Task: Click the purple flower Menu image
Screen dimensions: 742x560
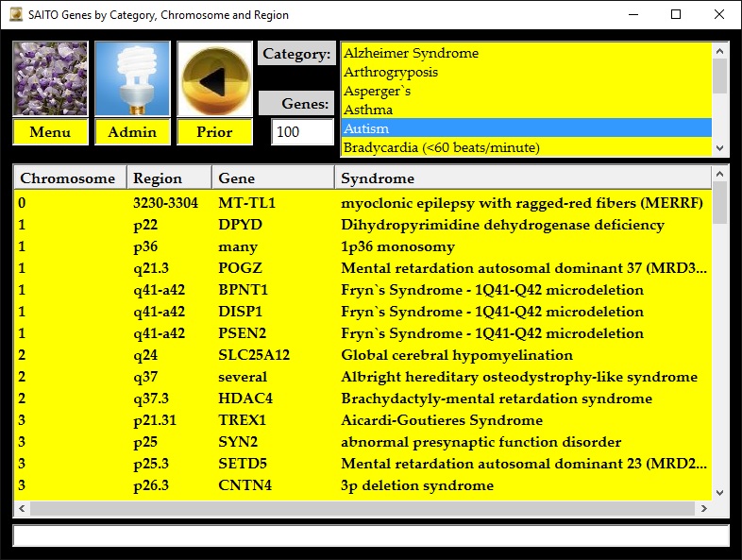Action: coord(50,79)
